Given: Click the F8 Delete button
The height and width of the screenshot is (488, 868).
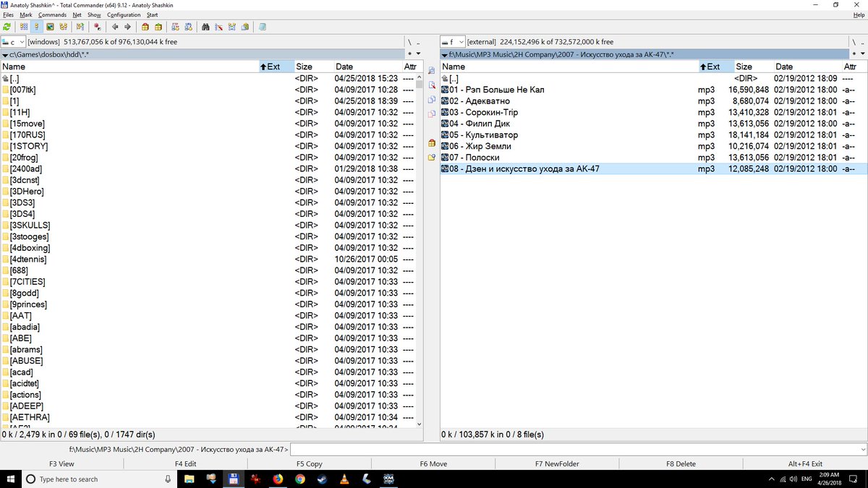Looking at the screenshot, I should point(681,464).
